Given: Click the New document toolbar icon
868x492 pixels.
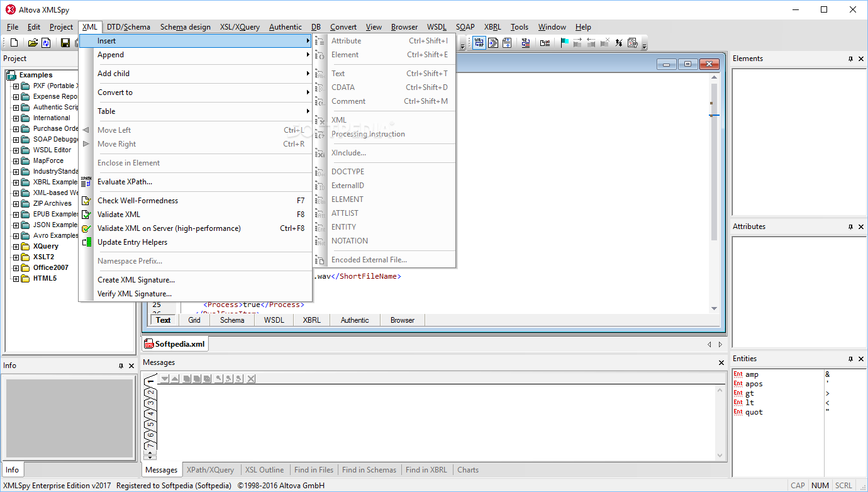Looking at the screenshot, I should (x=14, y=43).
